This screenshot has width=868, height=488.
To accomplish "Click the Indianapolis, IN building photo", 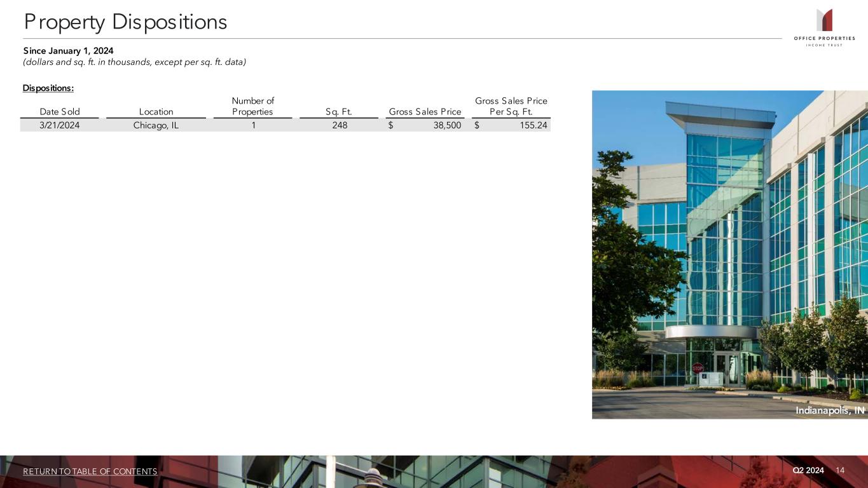I will click(730, 254).
